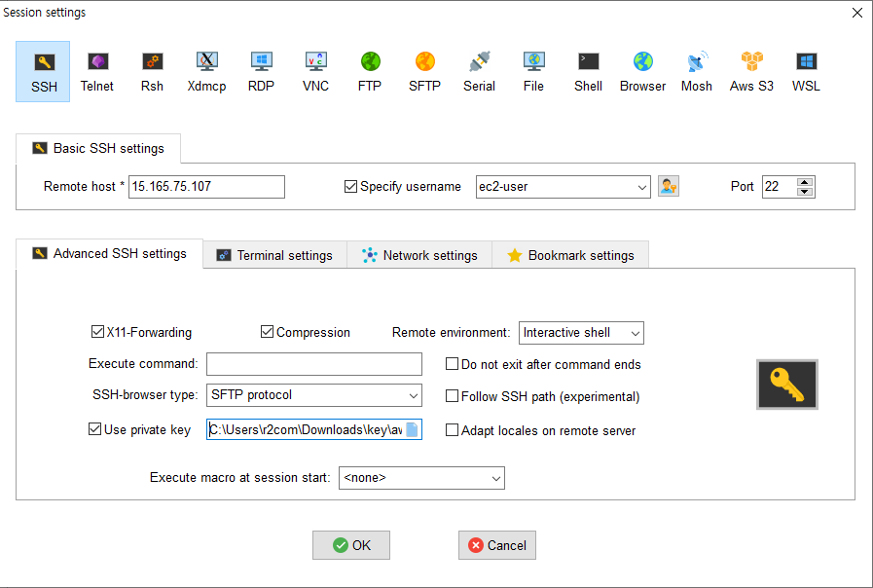Toggle the Compression checkbox

(268, 332)
